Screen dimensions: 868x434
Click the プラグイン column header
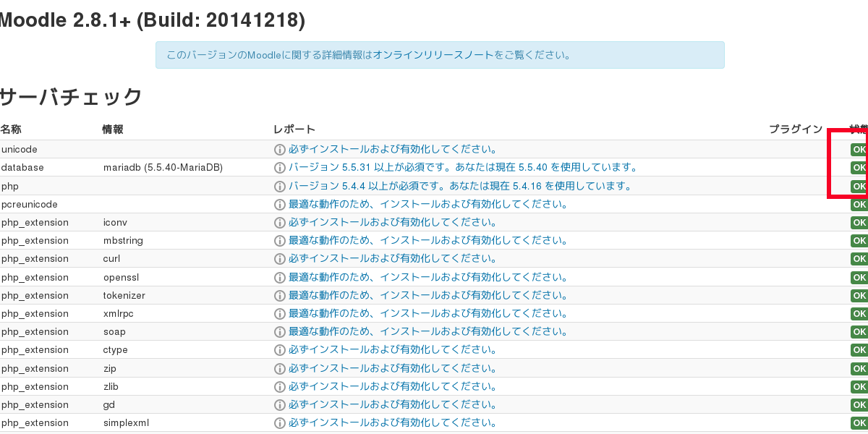pyautogui.click(x=795, y=129)
